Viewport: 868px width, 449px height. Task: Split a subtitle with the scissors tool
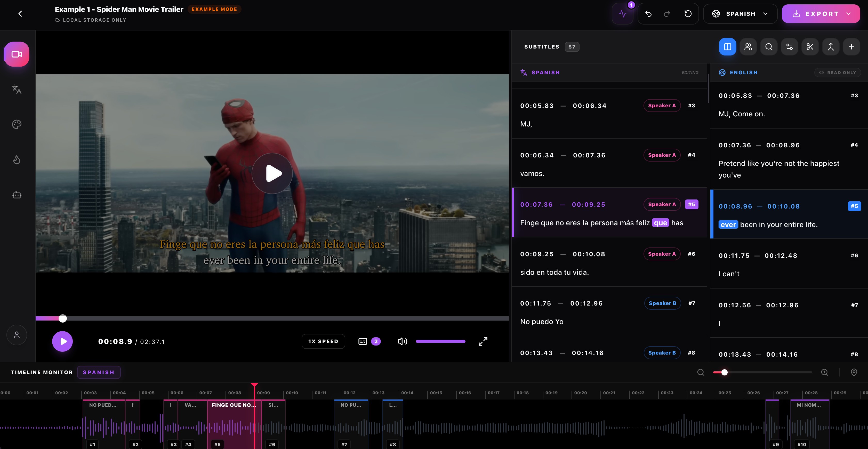[x=810, y=46]
